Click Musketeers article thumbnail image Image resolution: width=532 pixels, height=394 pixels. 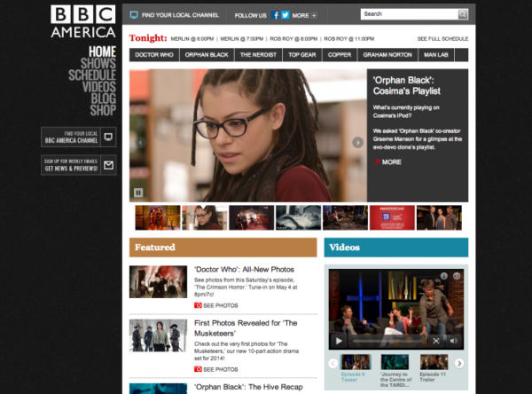(158, 335)
